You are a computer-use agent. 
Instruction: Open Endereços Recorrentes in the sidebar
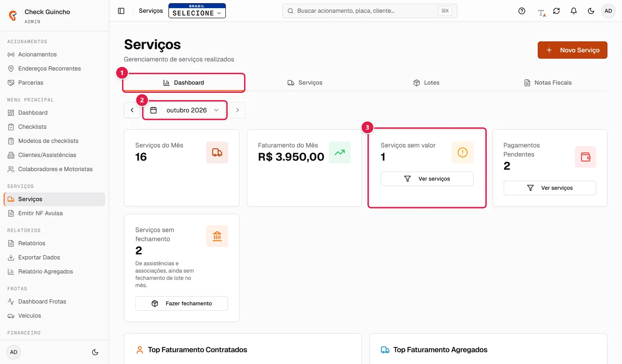[x=54, y=69]
